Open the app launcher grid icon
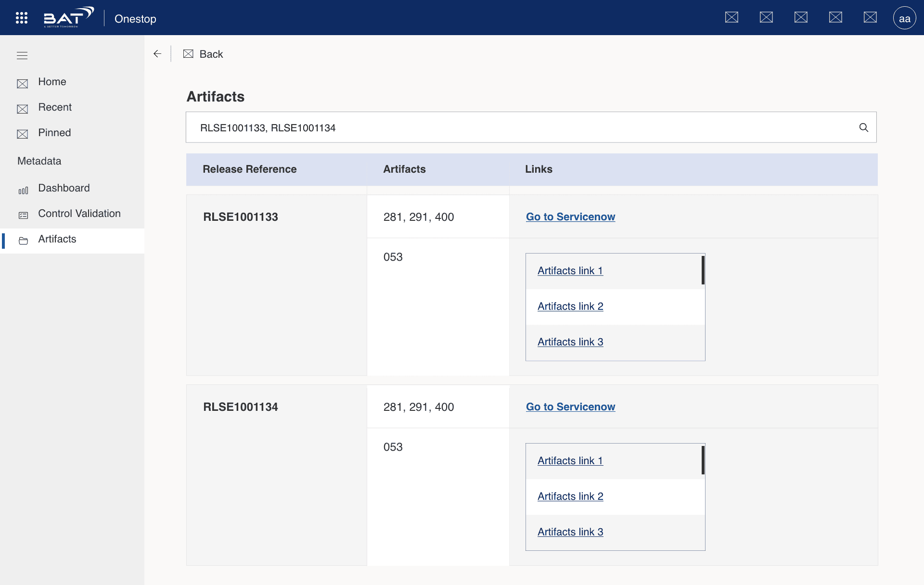This screenshot has height=585, width=924. pos(22,18)
